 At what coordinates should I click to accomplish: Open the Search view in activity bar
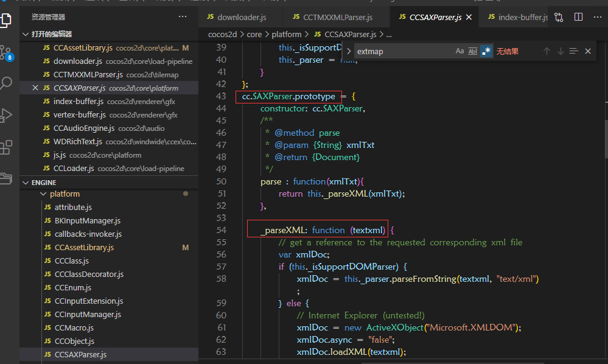point(6,83)
